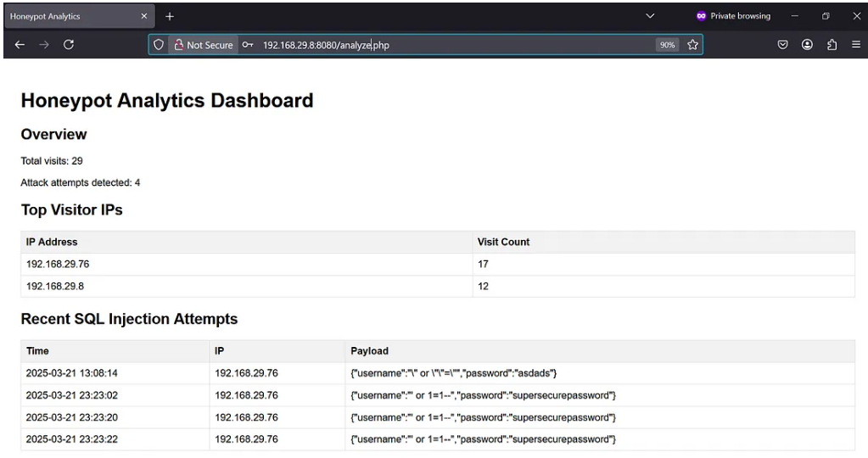Select timestamp 2025-03-21 23:23:02
The height and width of the screenshot is (458, 868).
pos(71,395)
